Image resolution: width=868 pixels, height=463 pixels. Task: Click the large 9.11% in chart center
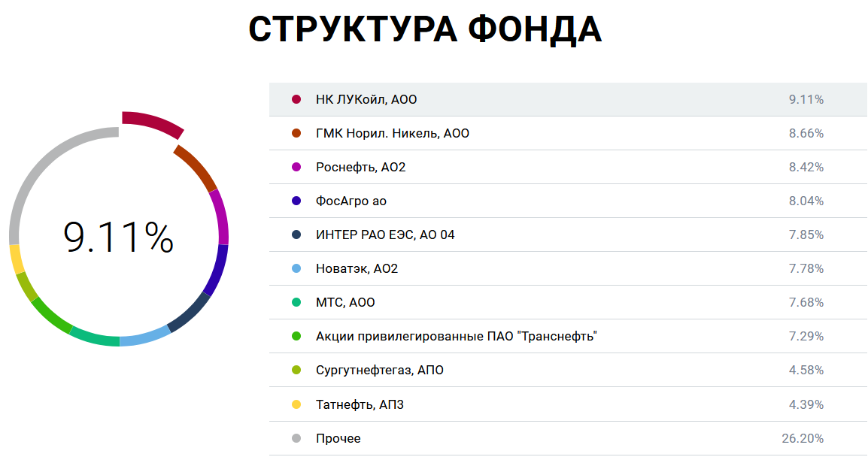pos(118,238)
